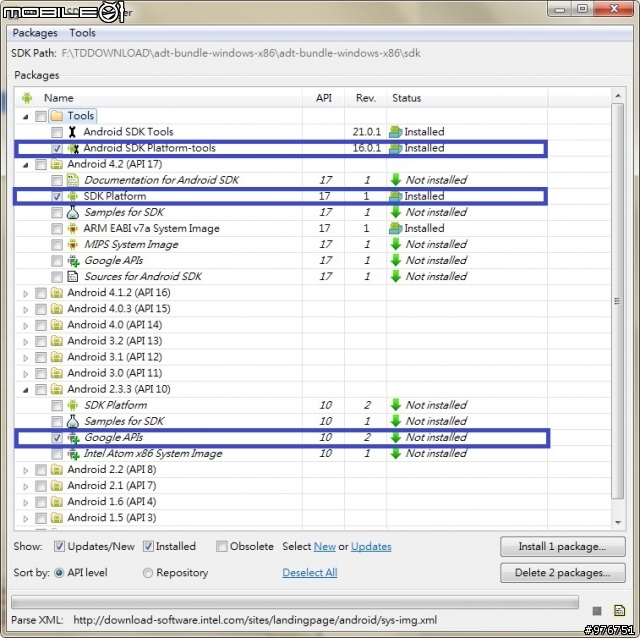Click the Installed status icon for ARM EABI v7a
Screen dimensions: 640x638
(396, 229)
